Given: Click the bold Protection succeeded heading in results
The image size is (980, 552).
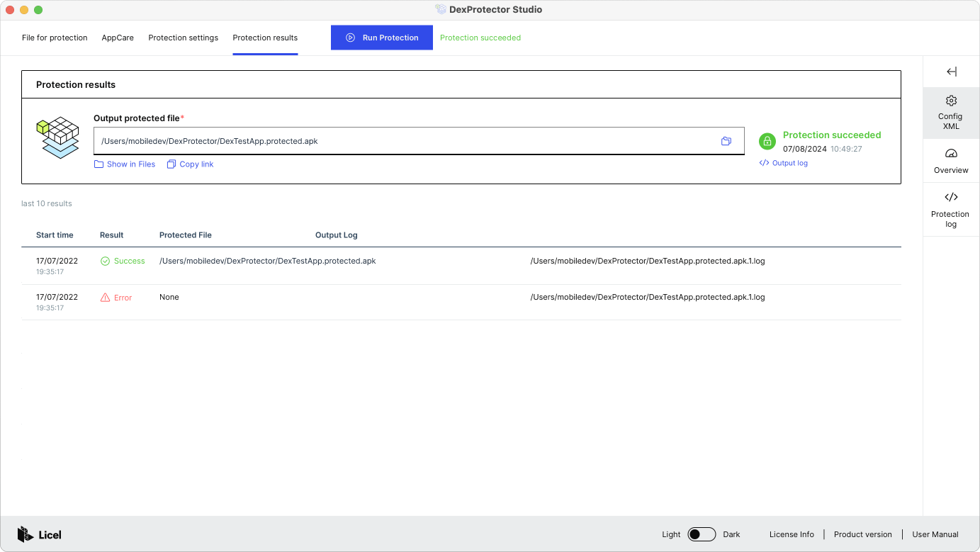Looking at the screenshot, I should tap(832, 135).
